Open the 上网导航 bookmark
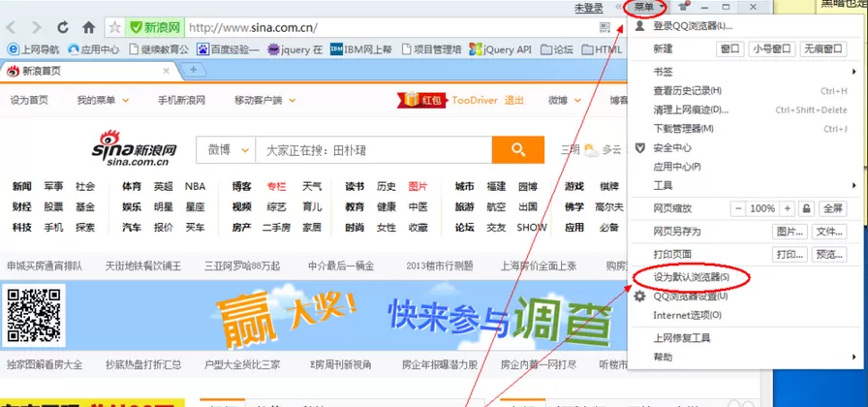This screenshot has height=407, width=868. pyautogui.click(x=33, y=49)
